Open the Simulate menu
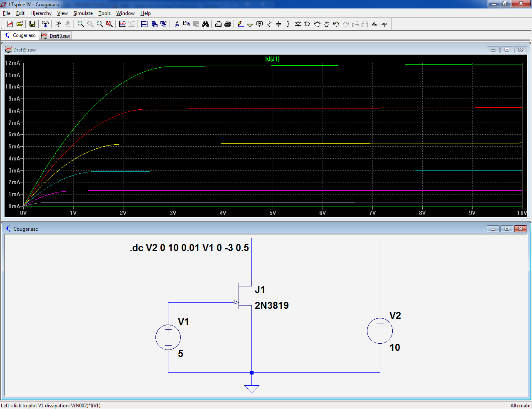The image size is (532, 409). (x=83, y=13)
